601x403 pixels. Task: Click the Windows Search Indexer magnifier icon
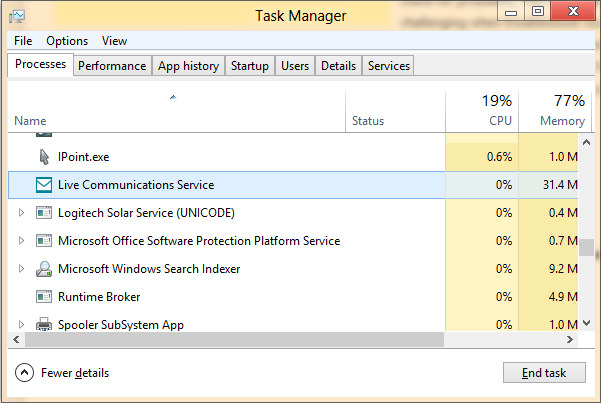(44, 269)
